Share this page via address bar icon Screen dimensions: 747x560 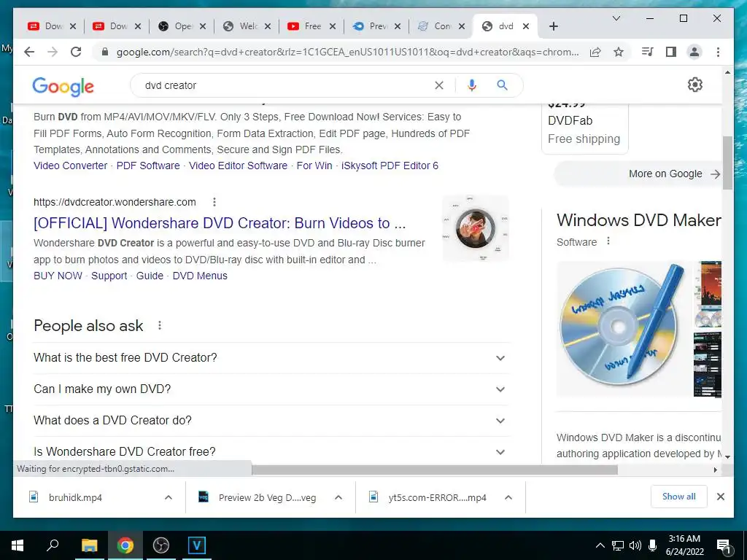595,52
